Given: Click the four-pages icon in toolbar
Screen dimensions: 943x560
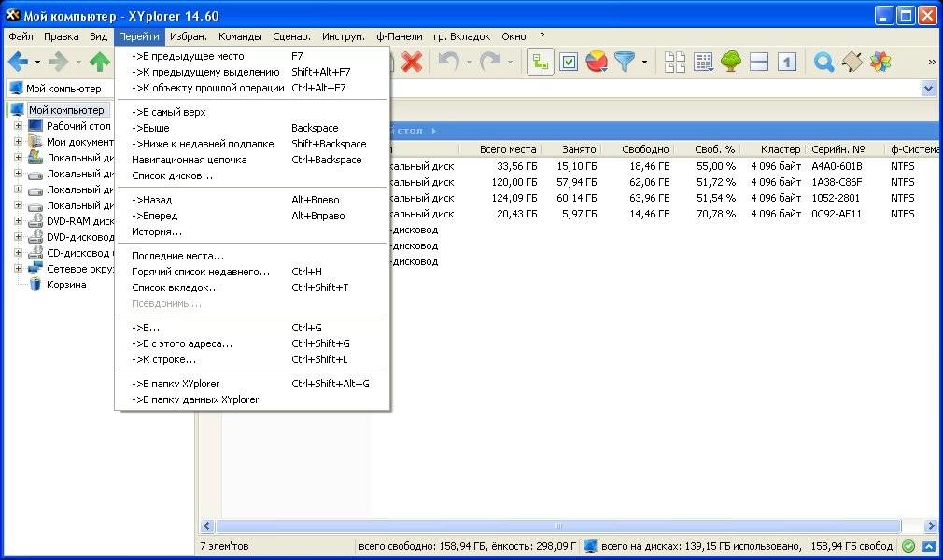Looking at the screenshot, I should pyautogui.click(x=675, y=62).
